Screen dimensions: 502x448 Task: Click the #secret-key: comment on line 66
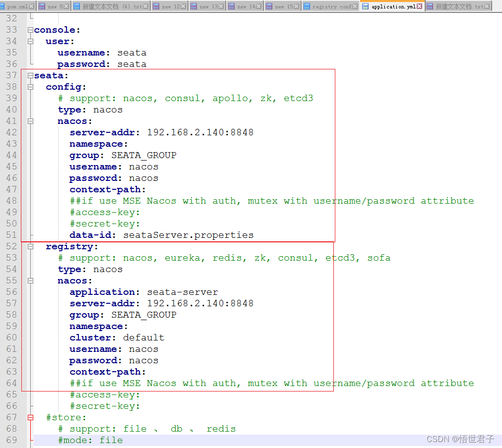(x=105, y=406)
